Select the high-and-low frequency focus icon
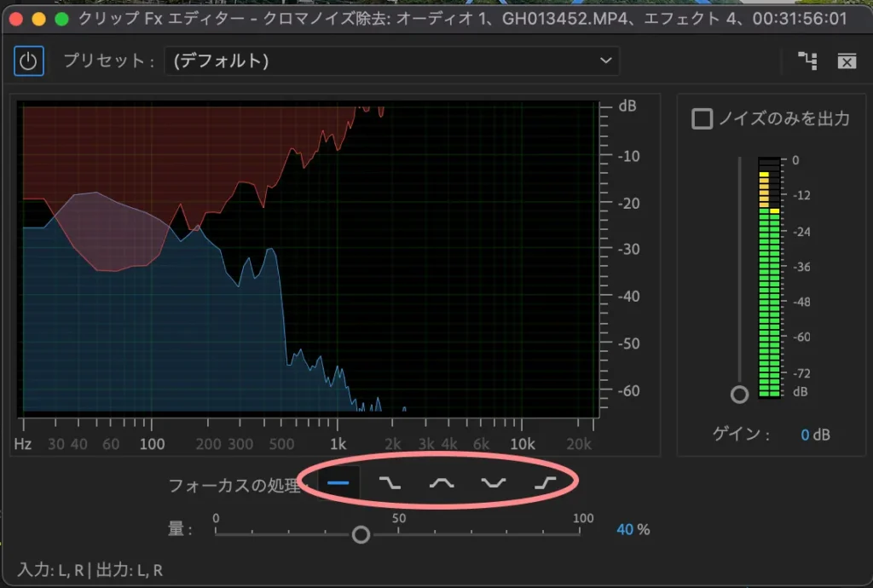 [x=493, y=483]
